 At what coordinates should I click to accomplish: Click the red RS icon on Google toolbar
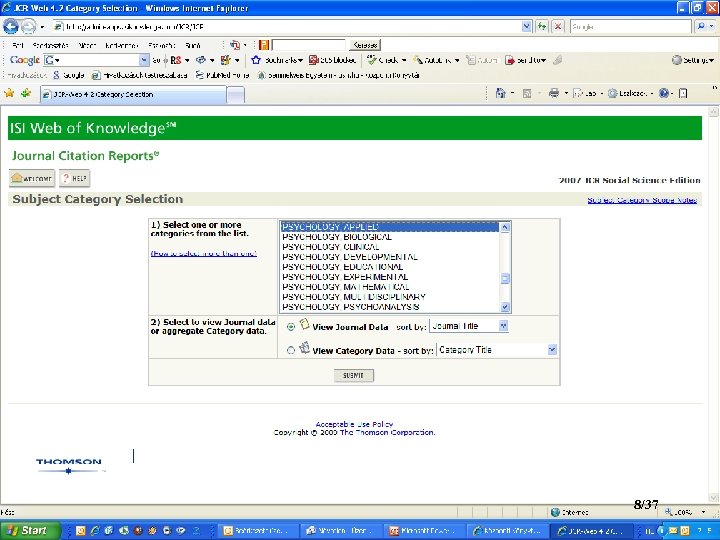point(175,60)
